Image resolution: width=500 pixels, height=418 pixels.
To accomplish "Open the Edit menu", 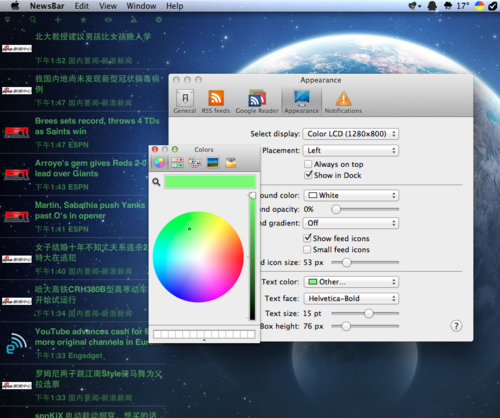I will coord(82,6).
